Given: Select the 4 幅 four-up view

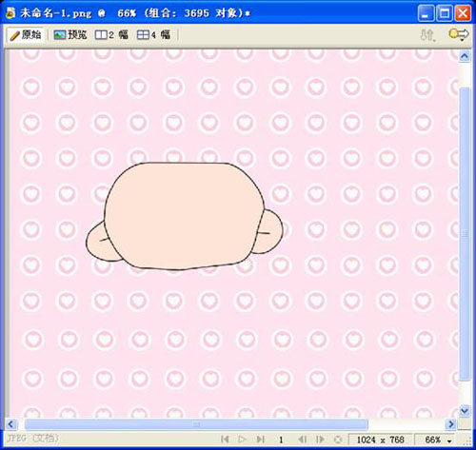Looking at the screenshot, I should click(153, 35).
